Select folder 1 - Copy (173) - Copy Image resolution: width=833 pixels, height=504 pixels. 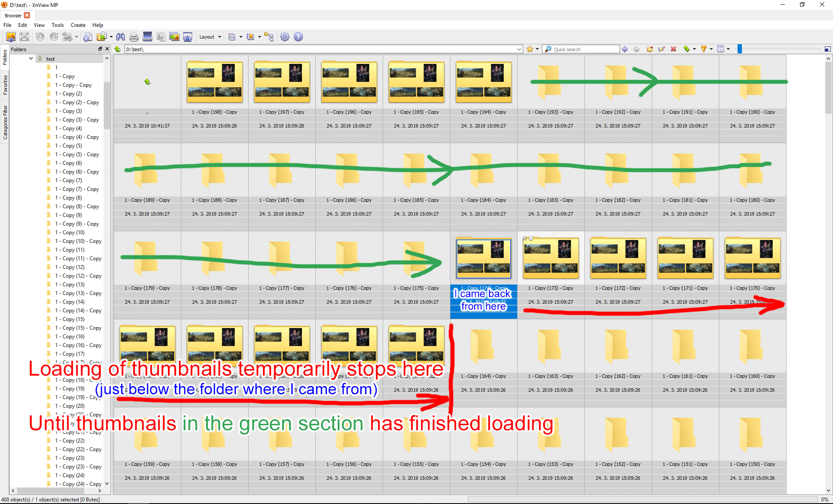click(x=551, y=259)
